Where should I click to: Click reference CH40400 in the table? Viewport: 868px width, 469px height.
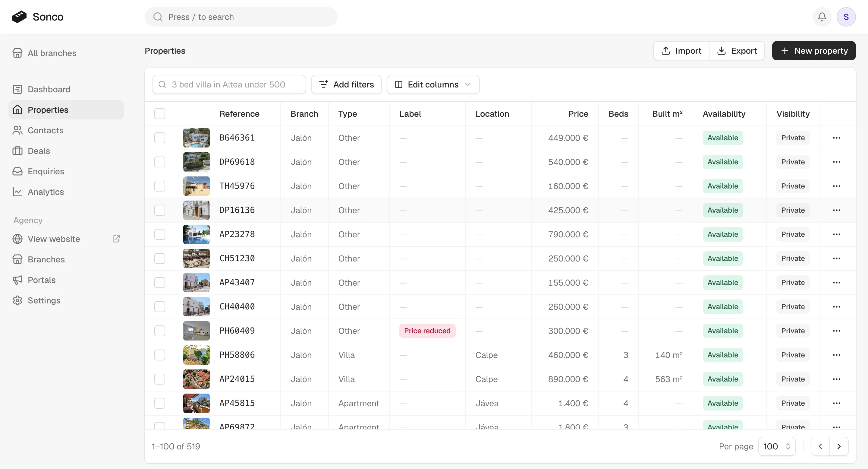click(237, 307)
